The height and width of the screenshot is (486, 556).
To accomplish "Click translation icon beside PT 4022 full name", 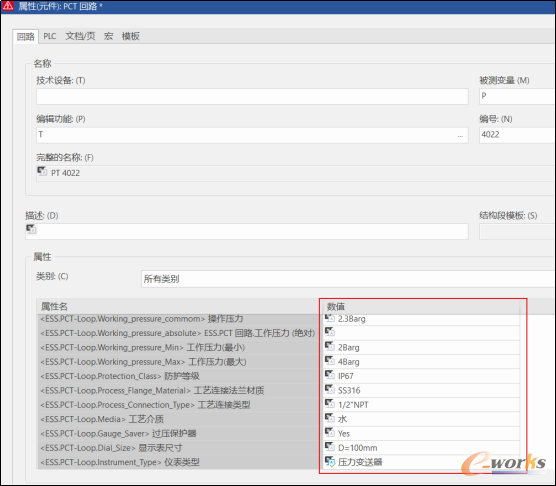I will click(x=42, y=172).
